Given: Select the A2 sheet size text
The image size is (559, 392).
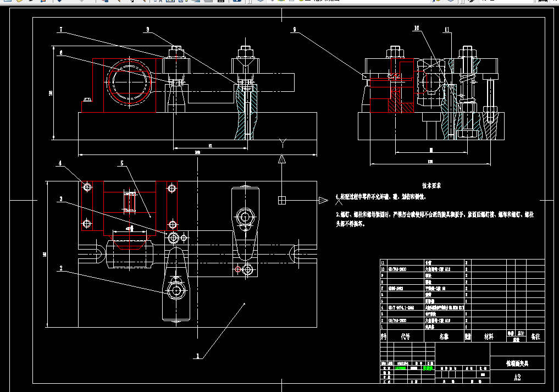Looking at the screenshot, I should (517, 377).
